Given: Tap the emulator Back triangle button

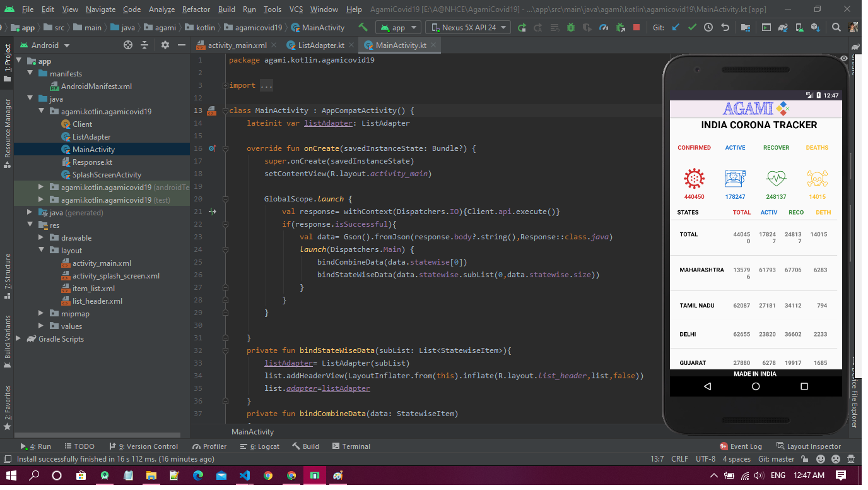Looking at the screenshot, I should coord(707,386).
